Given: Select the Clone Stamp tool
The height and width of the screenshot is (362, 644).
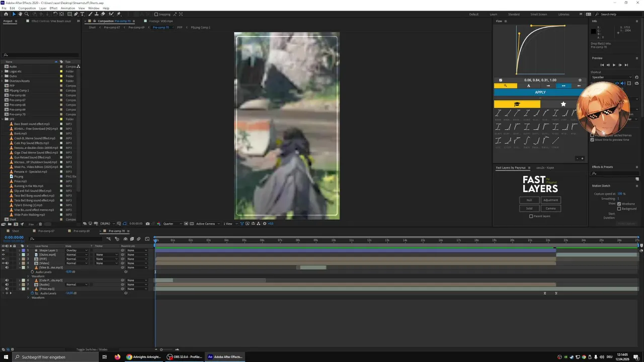Looking at the screenshot, I should [97, 14].
